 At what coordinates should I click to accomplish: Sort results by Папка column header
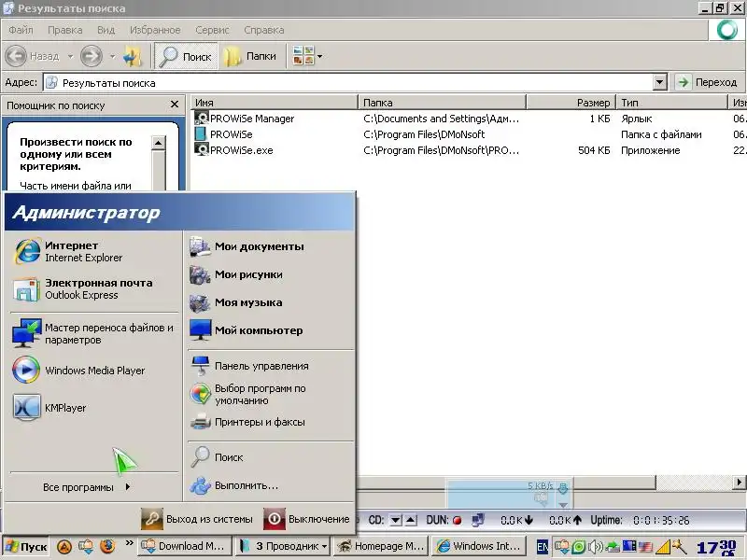click(x=442, y=103)
